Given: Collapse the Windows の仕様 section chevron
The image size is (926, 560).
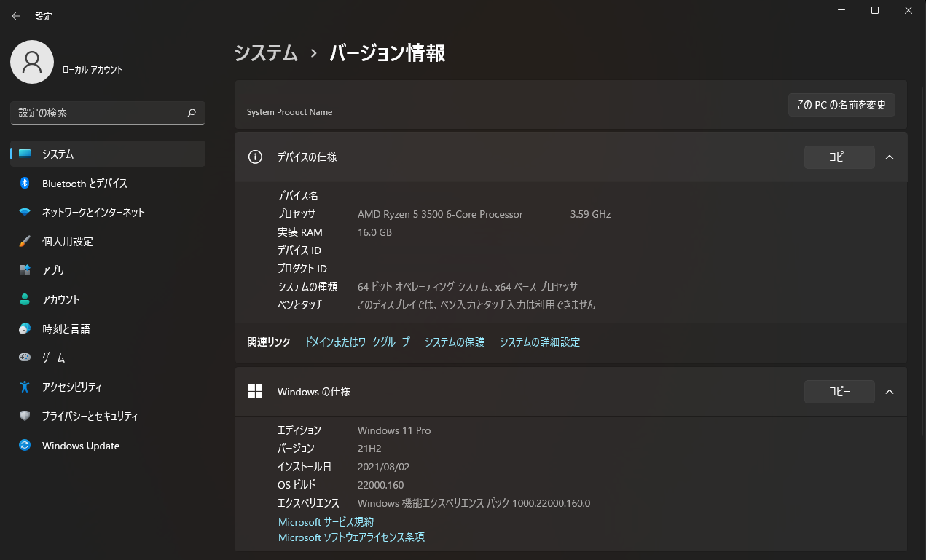Looking at the screenshot, I should 889,392.
